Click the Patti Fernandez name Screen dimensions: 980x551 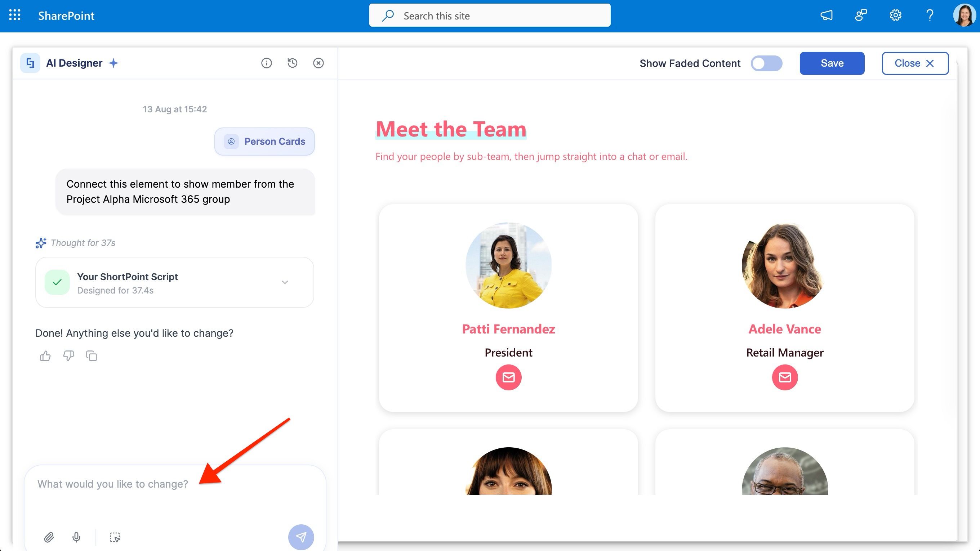coord(508,329)
